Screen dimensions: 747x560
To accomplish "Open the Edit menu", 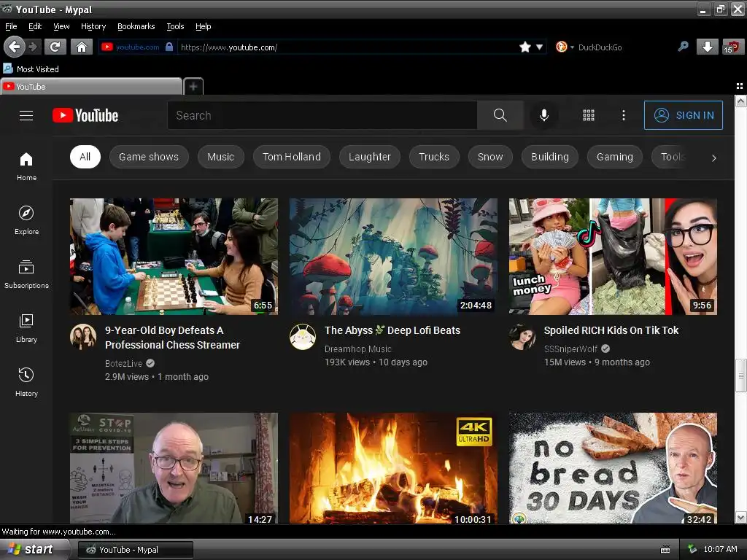I will pos(35,26).
